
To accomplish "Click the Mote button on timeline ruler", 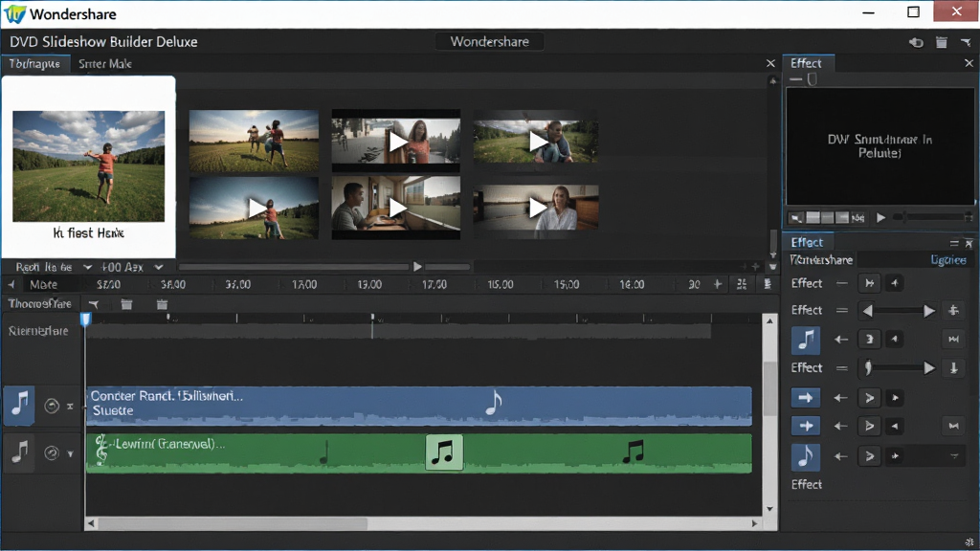I will [x=44, y=284].
